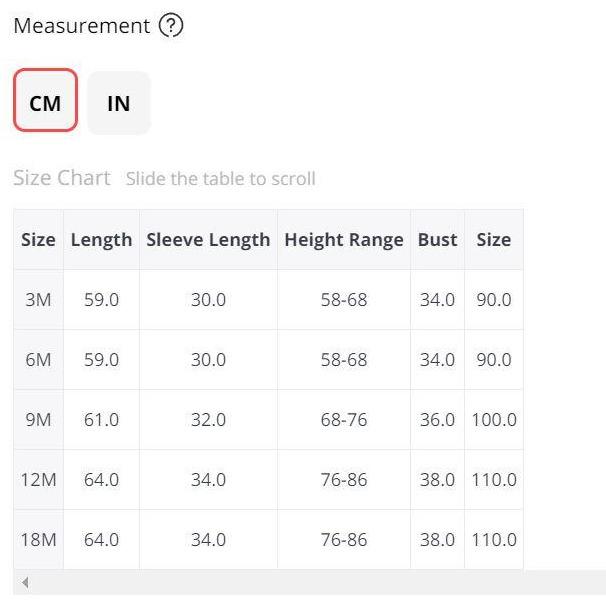Click the Measurement help question mark icon
Image resolution: width=606 pixels, height=606 pixels.
171,26
